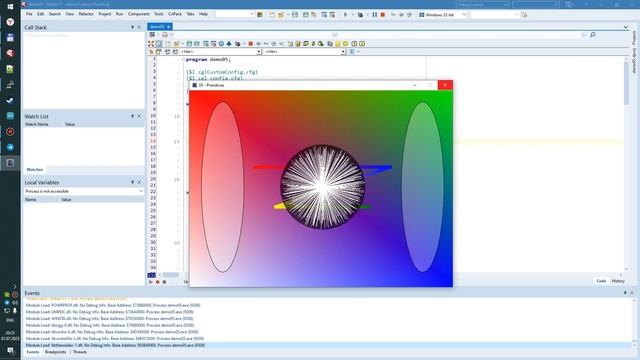Image resolution: width=640 pixels, height=360 pixels.
Task: Open the Windows Start button
Action: pyautogui.click(x=10, y=7)
